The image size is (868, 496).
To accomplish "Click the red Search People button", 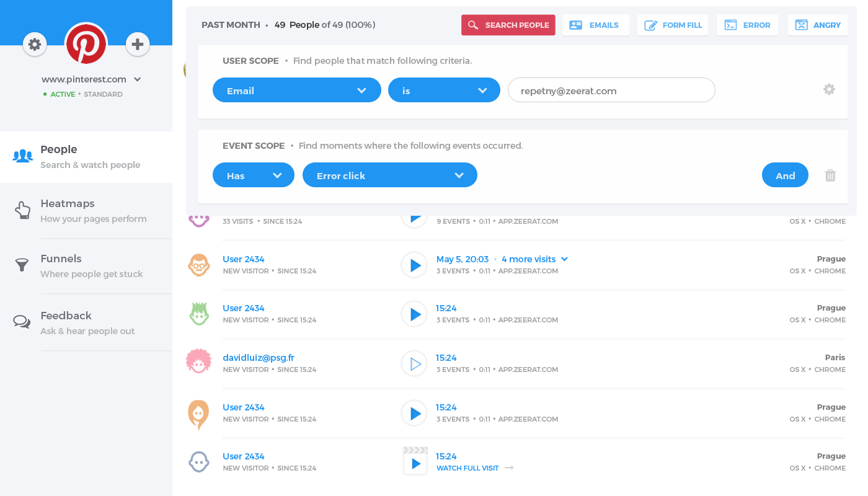I will (508, 25).
